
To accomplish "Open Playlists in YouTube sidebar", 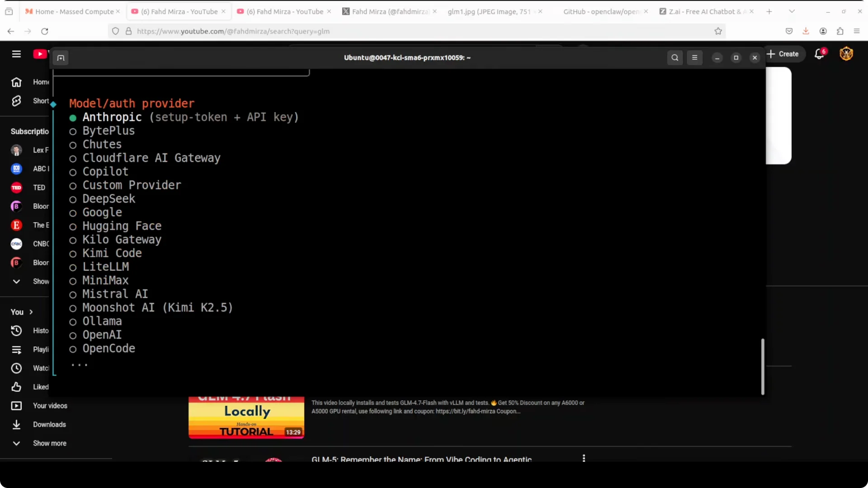I will click(29, 350).
